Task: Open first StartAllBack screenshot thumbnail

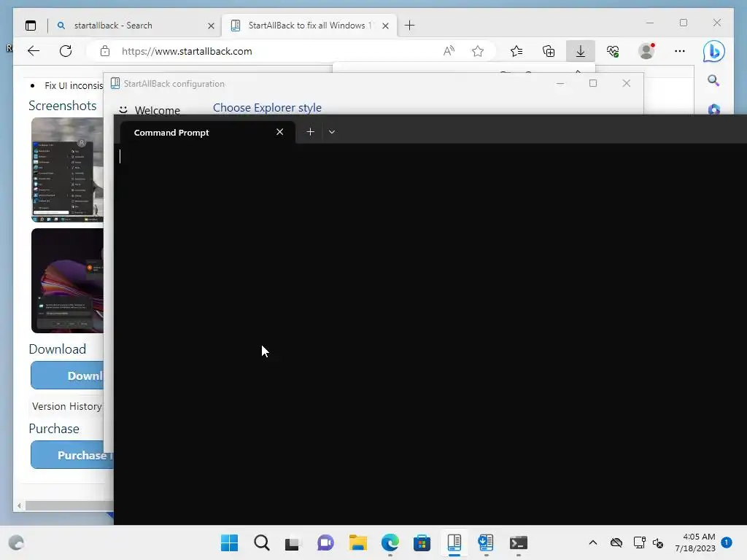Action: [x=68, y=169]
